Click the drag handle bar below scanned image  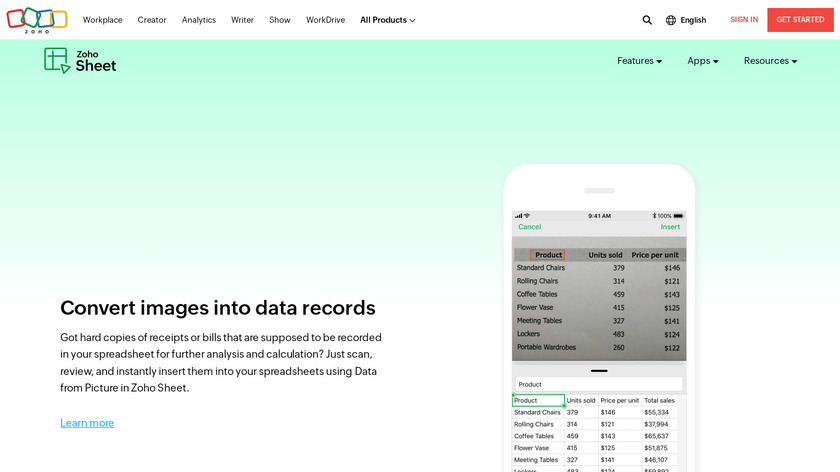point(599,371)
